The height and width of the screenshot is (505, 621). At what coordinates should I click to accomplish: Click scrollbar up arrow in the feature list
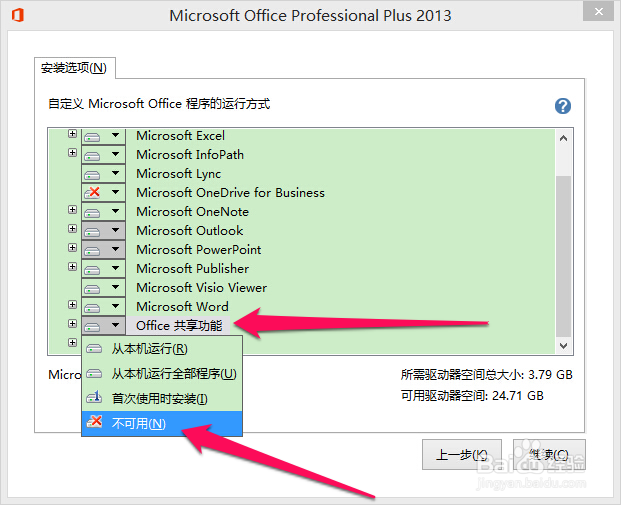pos(563,138)
